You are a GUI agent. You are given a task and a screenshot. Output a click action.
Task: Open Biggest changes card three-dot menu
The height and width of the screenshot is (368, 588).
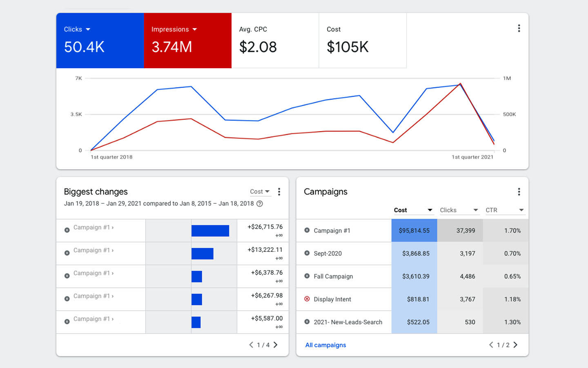tap(279, 192)
